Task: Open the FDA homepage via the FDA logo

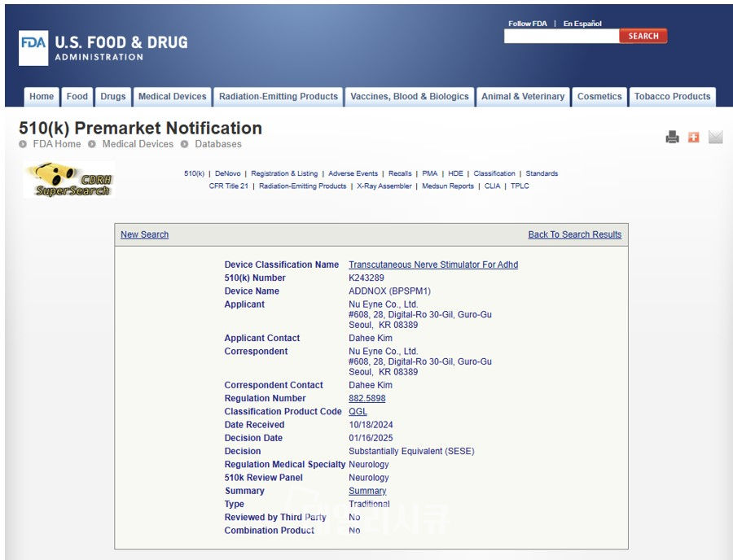Action: point(33,48)
